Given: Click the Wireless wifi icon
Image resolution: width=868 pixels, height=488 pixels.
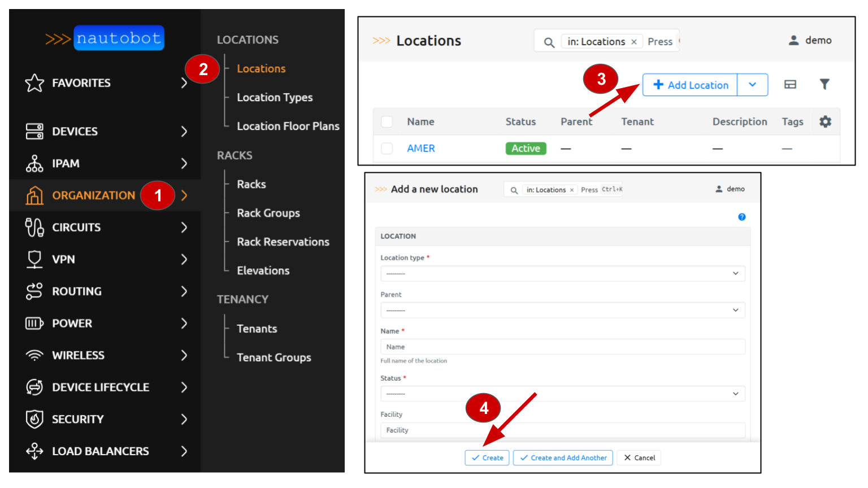Looking at the screenshot, I should pos(34,355).
